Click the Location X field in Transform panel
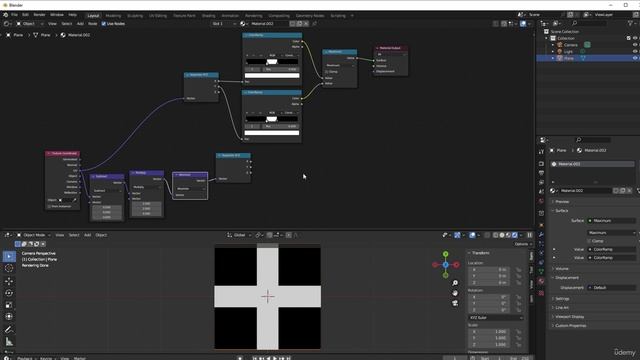The image size is (640, 360). [x=489, y=270]
